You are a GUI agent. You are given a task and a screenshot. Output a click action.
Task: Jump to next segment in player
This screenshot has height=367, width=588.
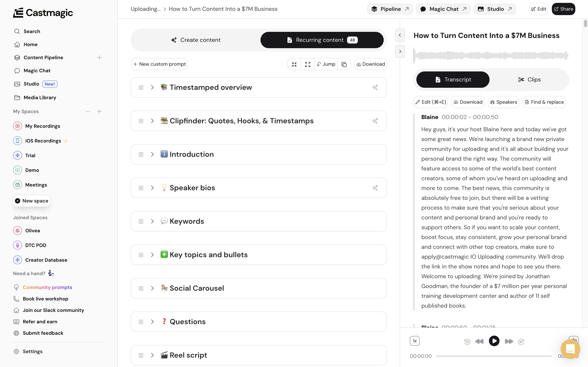point(509,341)
